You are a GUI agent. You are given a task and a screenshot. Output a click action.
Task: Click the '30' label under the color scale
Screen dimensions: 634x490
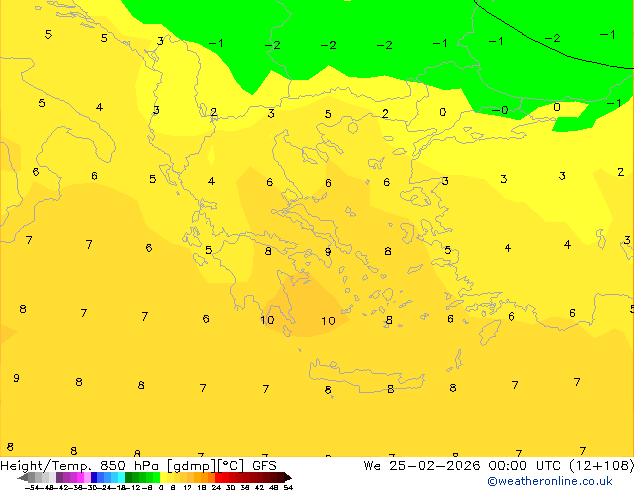(230, 487)
